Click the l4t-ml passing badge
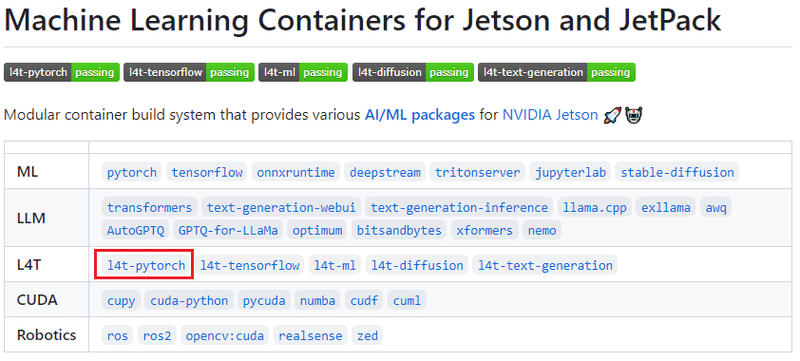This screenshot has width=800, height=361. tap(303, 72)
